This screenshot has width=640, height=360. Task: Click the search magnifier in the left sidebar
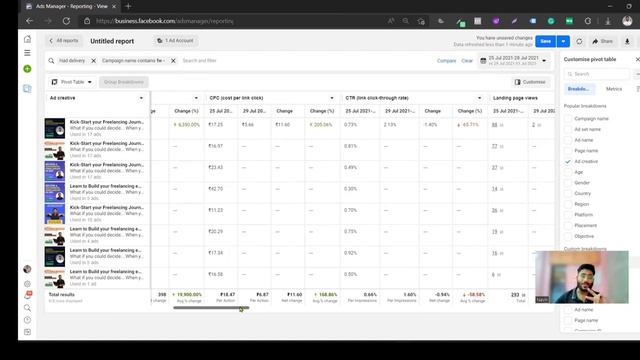click(x=27, y=308)
